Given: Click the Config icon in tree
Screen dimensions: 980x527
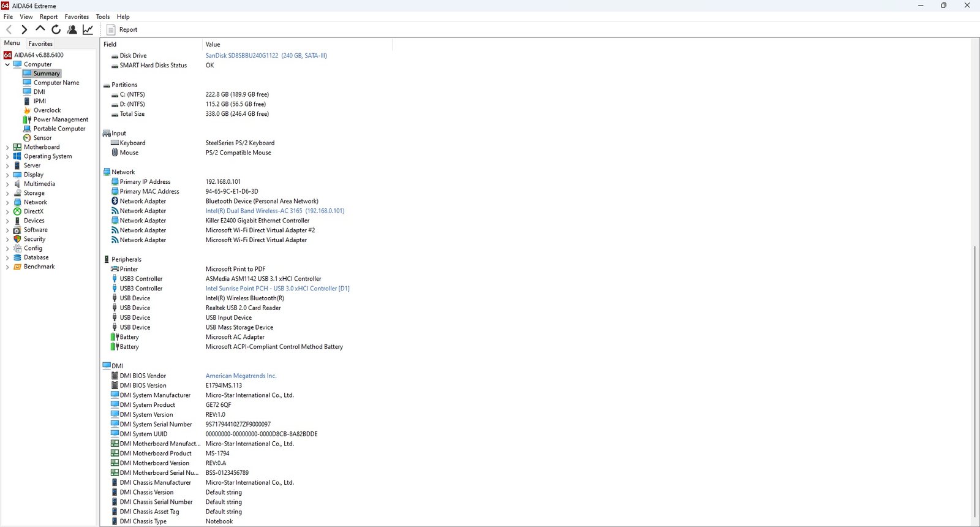Looking at the screenshot, I should click(x=17, y=248).
